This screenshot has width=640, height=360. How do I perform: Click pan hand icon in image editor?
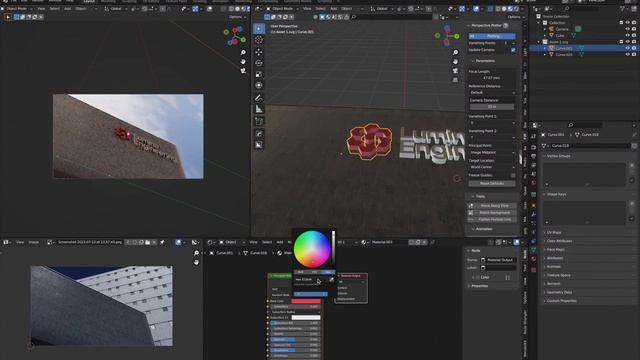coord(196,262)
